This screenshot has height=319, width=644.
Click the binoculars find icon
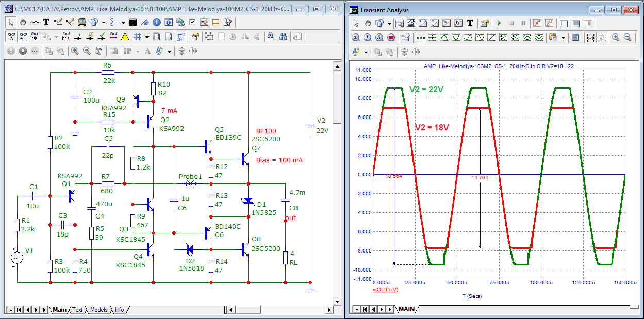(x=283, y=37)
